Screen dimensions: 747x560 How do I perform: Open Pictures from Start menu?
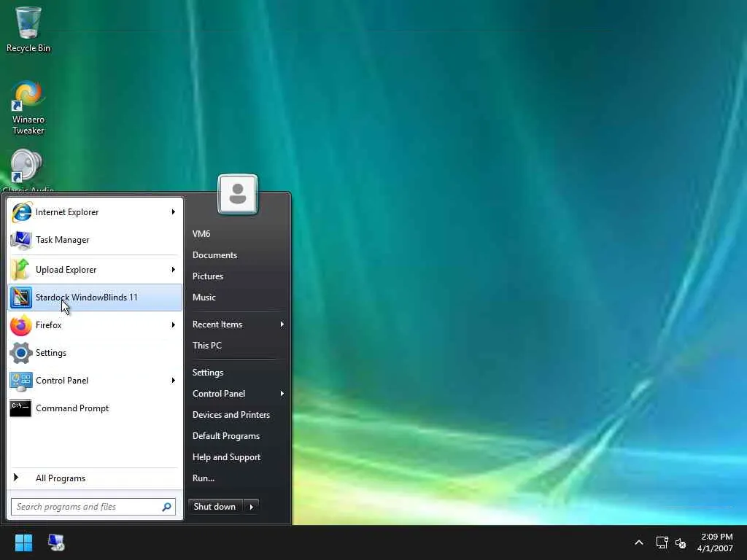[208, 276]
